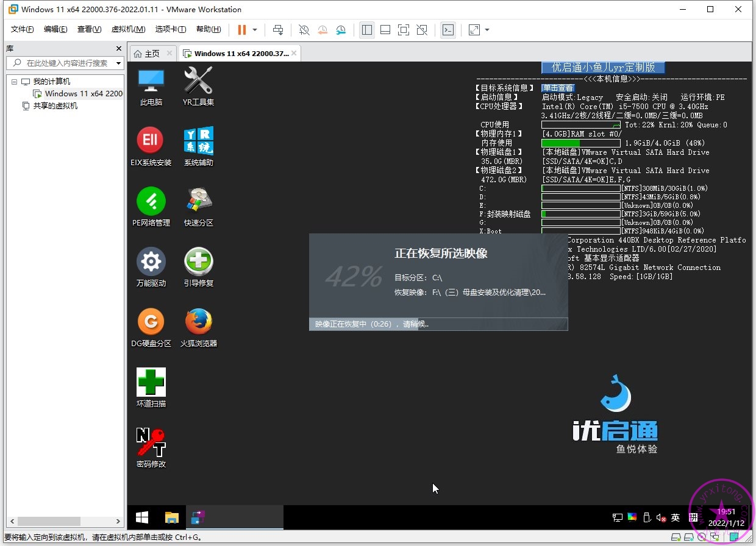This screenshot has width=756, height=546.
Task: Click the library search input field
Action: pos(65,63)
